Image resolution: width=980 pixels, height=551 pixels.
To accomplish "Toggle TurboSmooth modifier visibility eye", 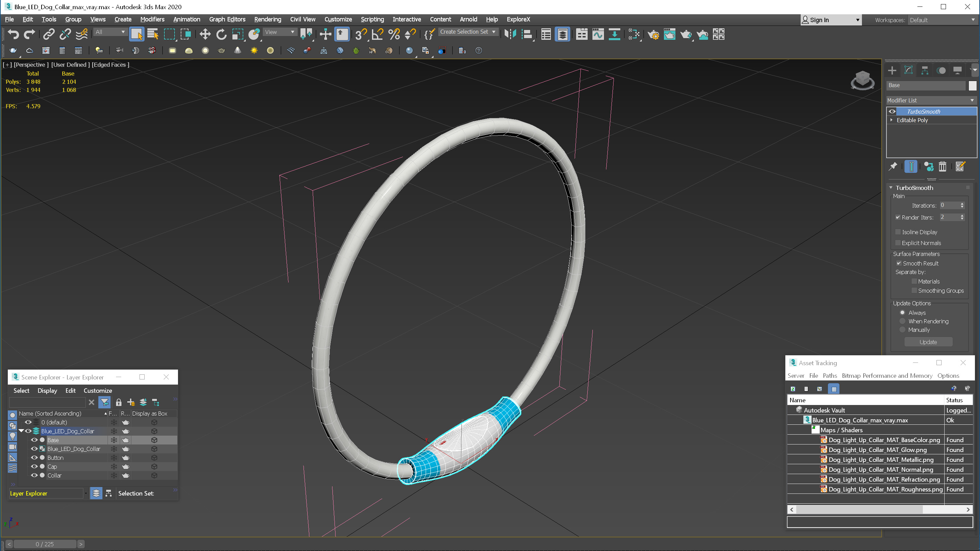I will click(x=892, y=112).
